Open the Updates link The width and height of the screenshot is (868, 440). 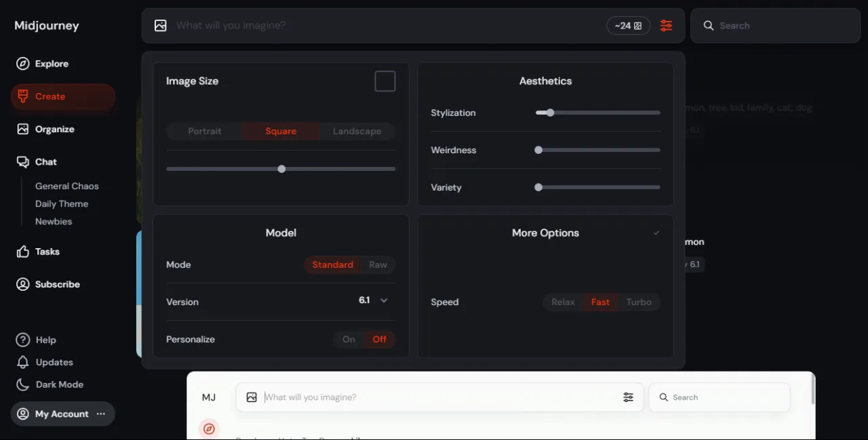[54, 362]
